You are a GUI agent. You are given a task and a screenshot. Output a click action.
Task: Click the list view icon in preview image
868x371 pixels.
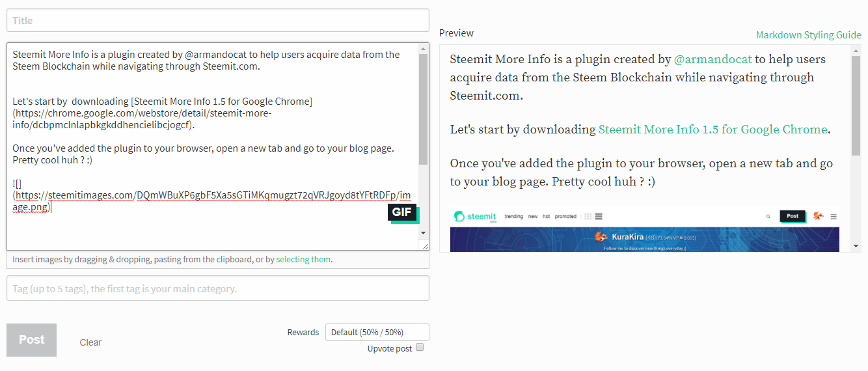(599, 217)
